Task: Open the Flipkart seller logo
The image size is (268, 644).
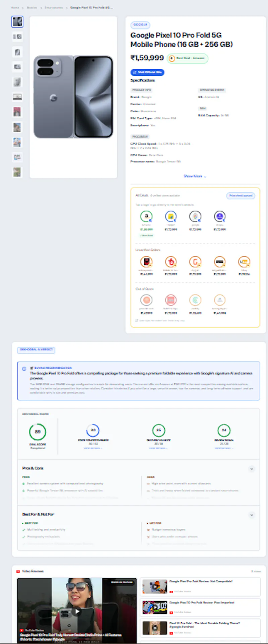Action: point(171,216)
